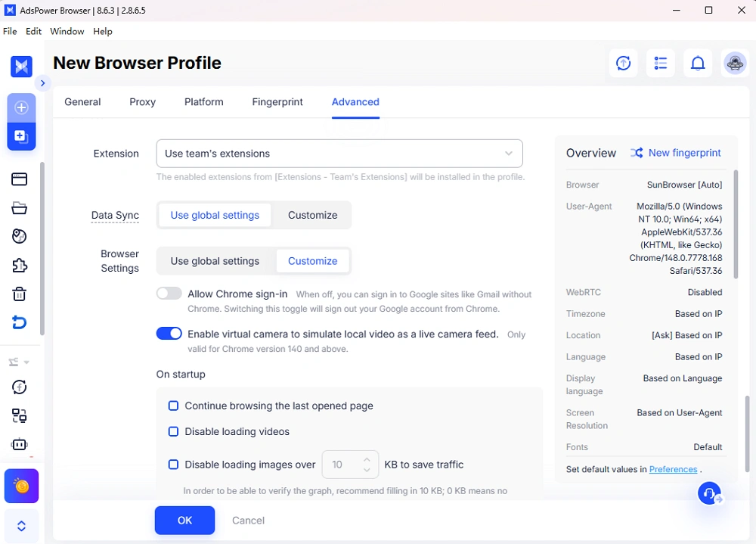Click the AdsPower title bar app icon
Screen dimensions: 756x544
(10, 10)
